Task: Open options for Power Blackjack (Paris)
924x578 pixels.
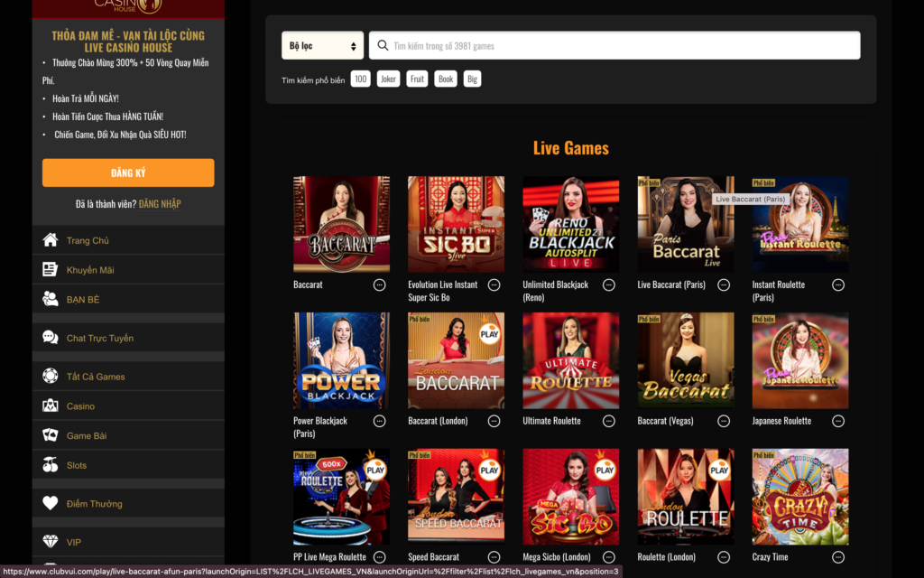Action: [380, 421]
